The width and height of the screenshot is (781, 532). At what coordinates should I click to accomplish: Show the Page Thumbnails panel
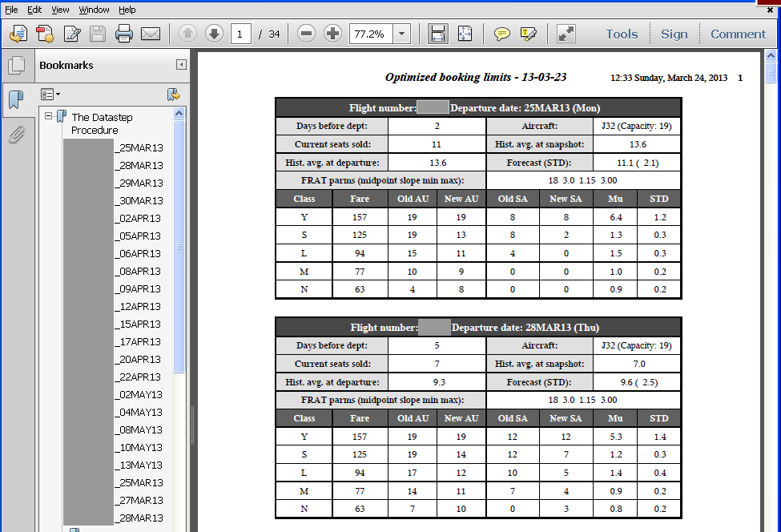tap(17, 65)
